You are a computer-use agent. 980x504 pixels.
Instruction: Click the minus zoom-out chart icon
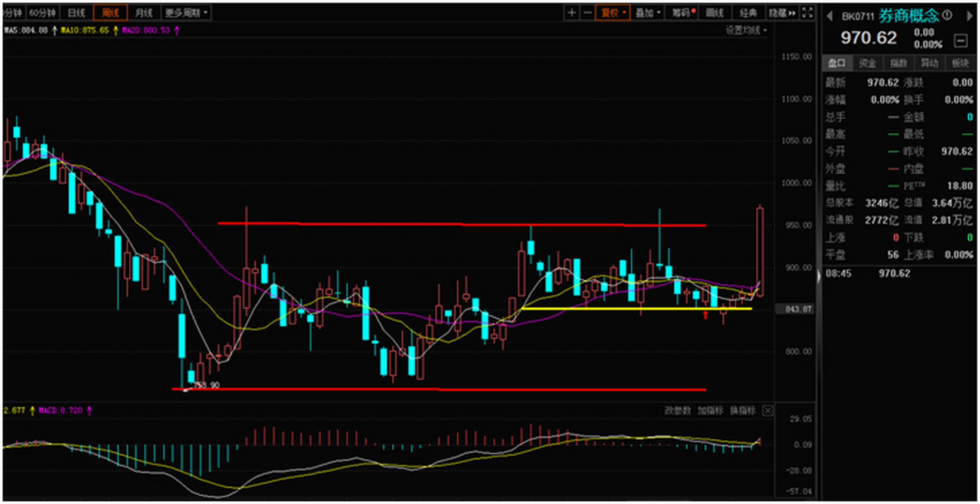tap(587, 13)
